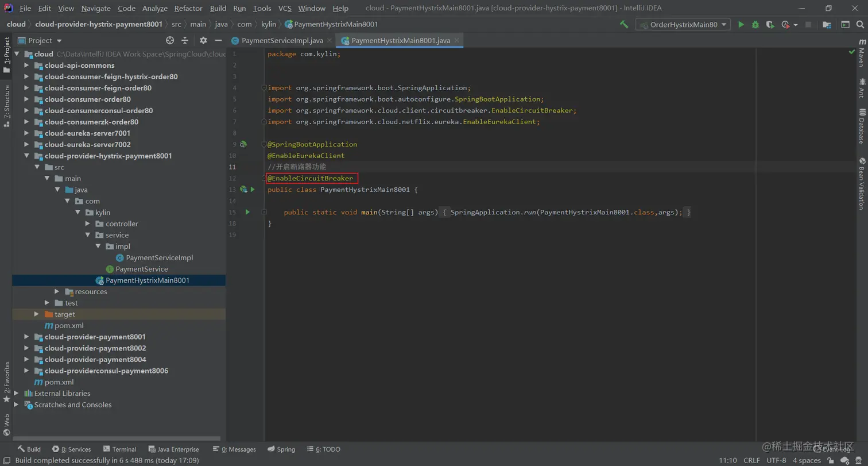Viewport: 868px width, 466px height.
Task: Click Collapse All icon in Project panel
Action: (x=185, y=40)
